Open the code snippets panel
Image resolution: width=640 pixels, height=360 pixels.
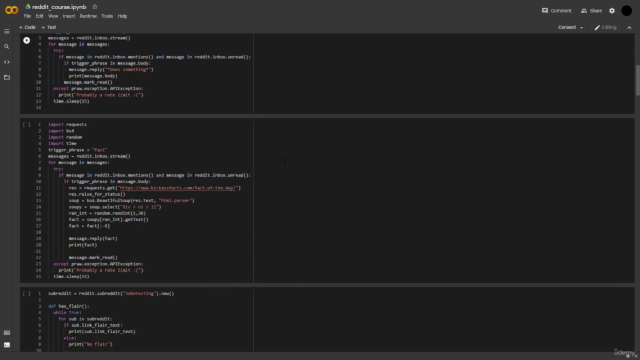(x=7, y=62)
